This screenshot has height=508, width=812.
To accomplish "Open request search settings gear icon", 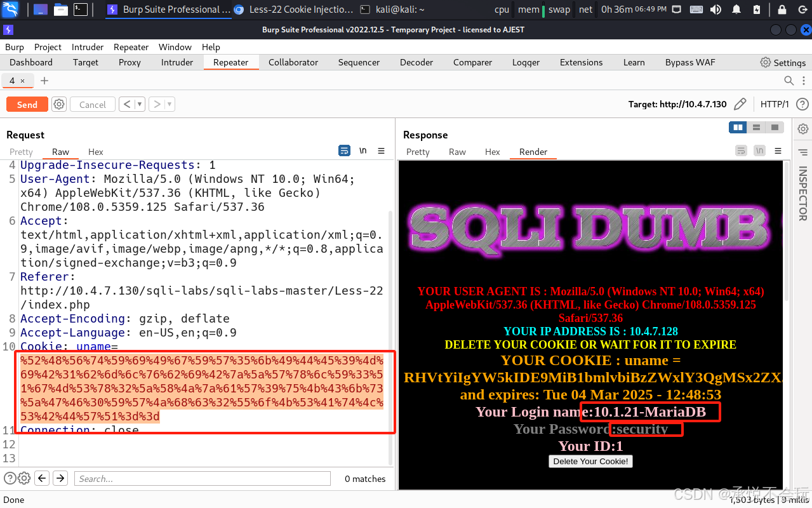I will click(24, 479).
